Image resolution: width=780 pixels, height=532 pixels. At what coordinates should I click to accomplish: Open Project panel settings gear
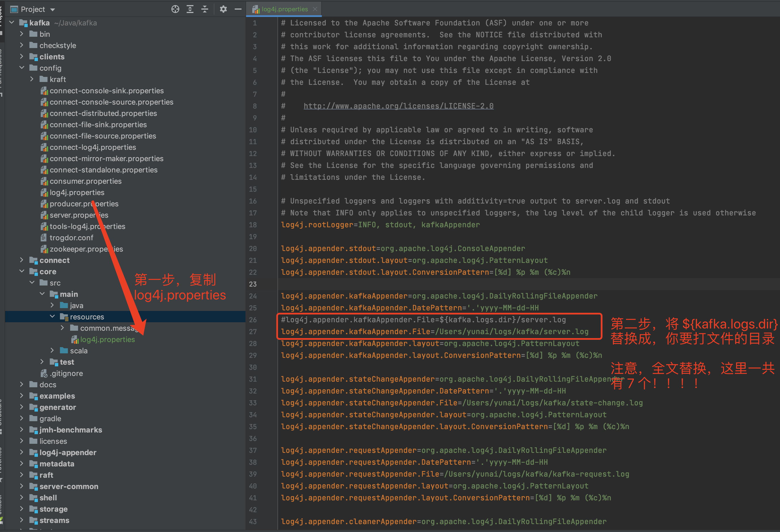(223, 9)
